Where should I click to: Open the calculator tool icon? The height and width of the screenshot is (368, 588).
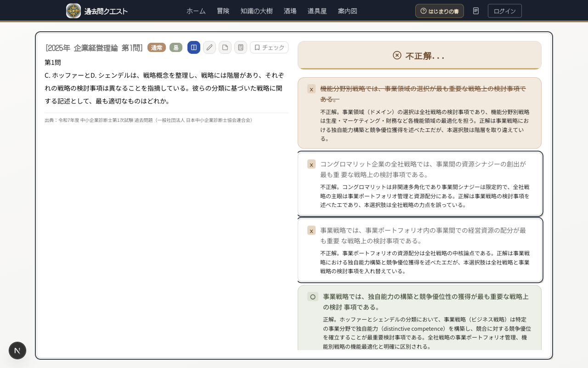click(x=241, y=47)
